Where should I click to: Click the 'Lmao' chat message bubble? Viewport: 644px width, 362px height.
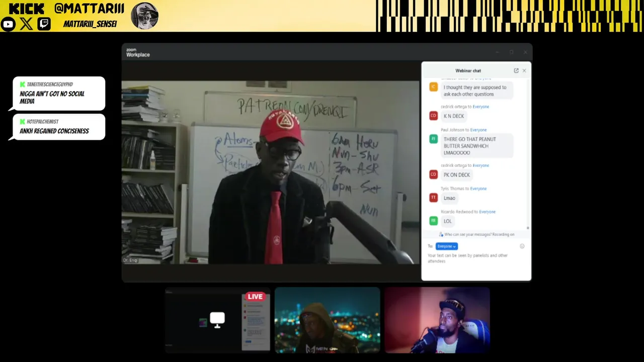[x=449, y=198]
